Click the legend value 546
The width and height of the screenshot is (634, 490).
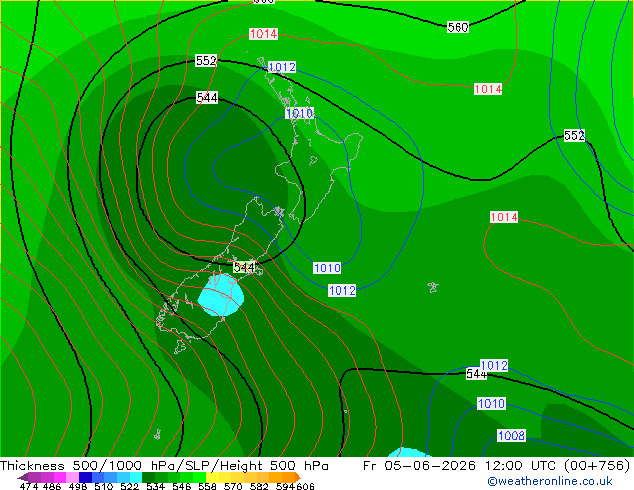pyautogui.click(x=181, y=486)
